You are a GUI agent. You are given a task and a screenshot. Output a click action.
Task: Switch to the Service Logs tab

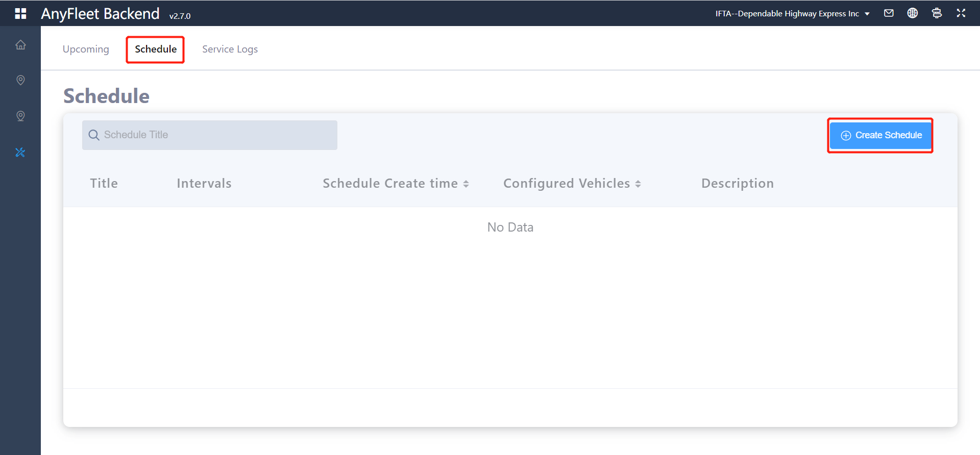click(230, 49)
